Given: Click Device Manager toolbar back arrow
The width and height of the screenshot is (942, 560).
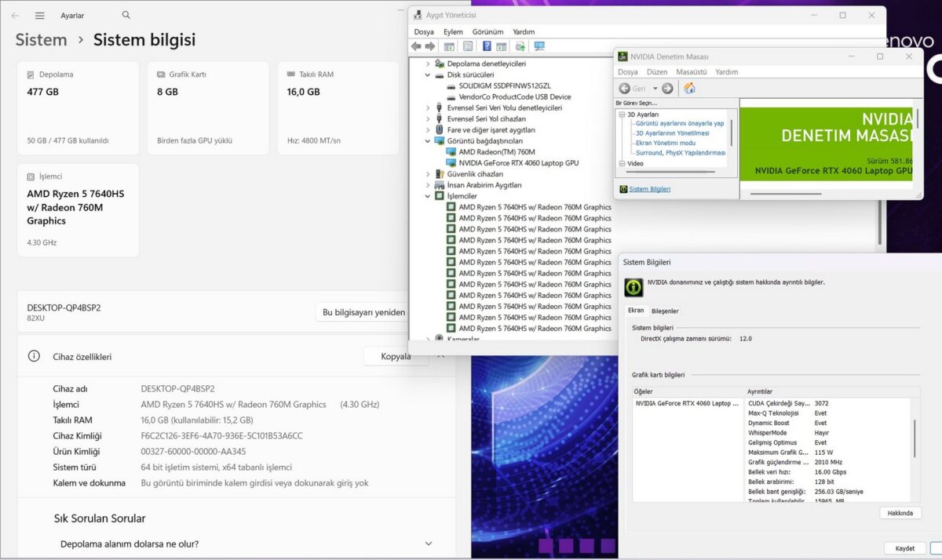Looking at the screenshot, I should (x=417, y=46).
